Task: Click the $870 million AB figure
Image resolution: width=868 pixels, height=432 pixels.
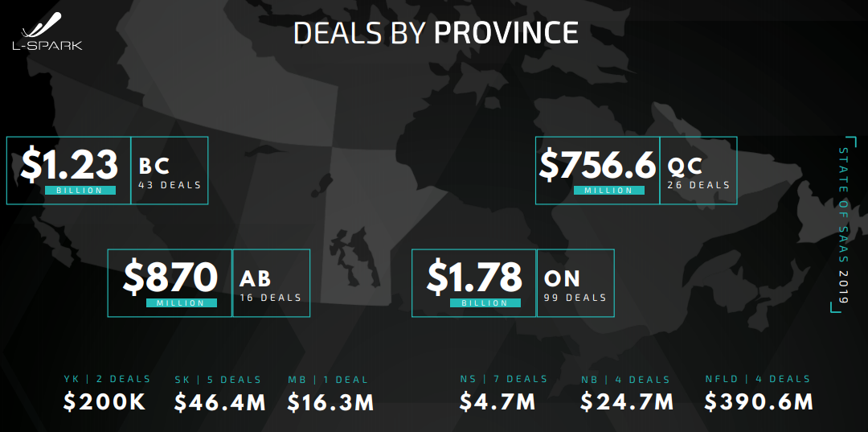Action: tap(170, 282)
